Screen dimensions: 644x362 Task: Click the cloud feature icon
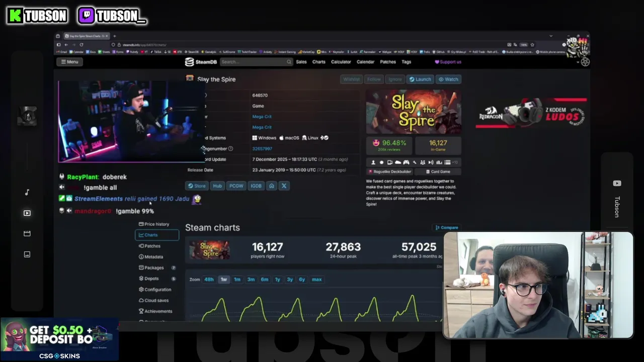point(398,162)
